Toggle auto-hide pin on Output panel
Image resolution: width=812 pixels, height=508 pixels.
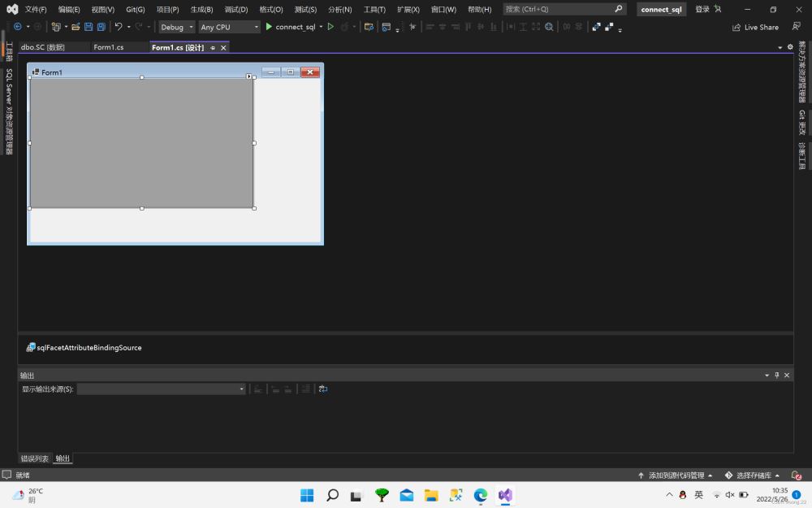click(776, 376)
